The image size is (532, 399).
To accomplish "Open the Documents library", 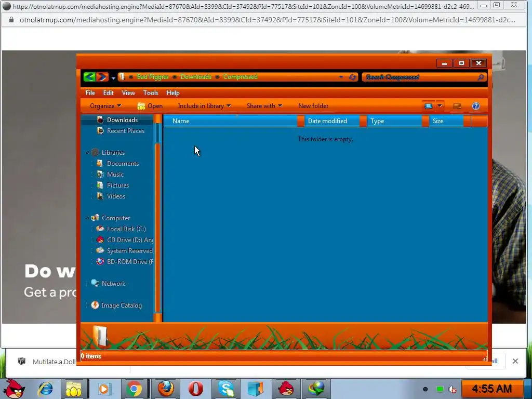I will coord(117,164).
